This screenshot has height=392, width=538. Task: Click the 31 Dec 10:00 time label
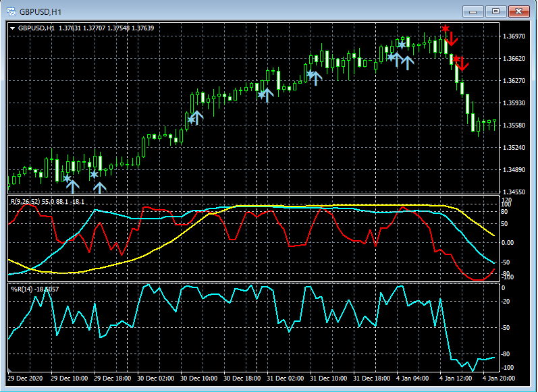pyautogui.click(x=328, y=379)
